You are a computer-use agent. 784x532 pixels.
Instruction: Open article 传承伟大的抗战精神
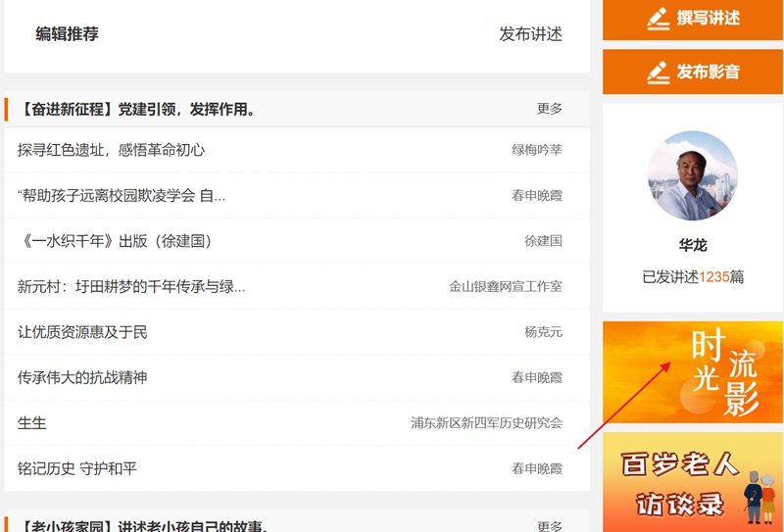(82, 377)
